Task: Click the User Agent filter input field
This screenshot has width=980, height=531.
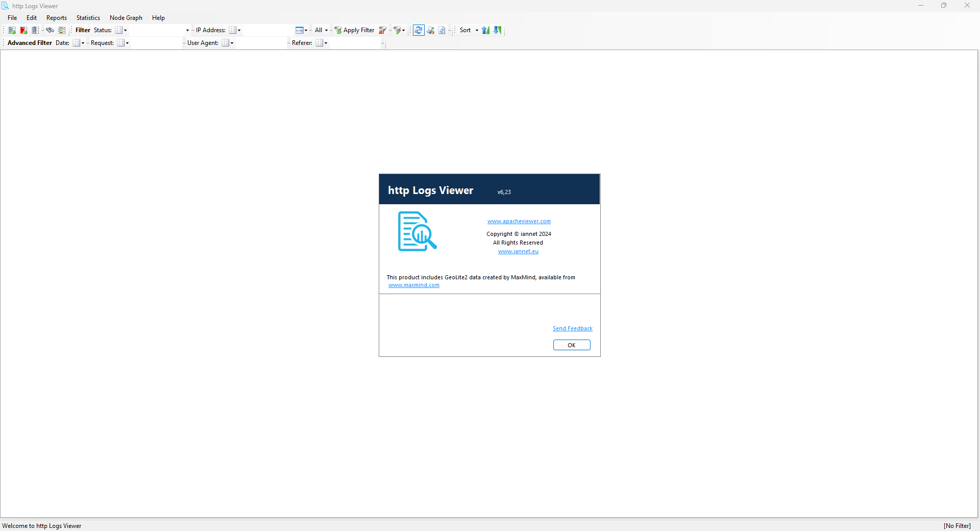Action: click(261, 43)
